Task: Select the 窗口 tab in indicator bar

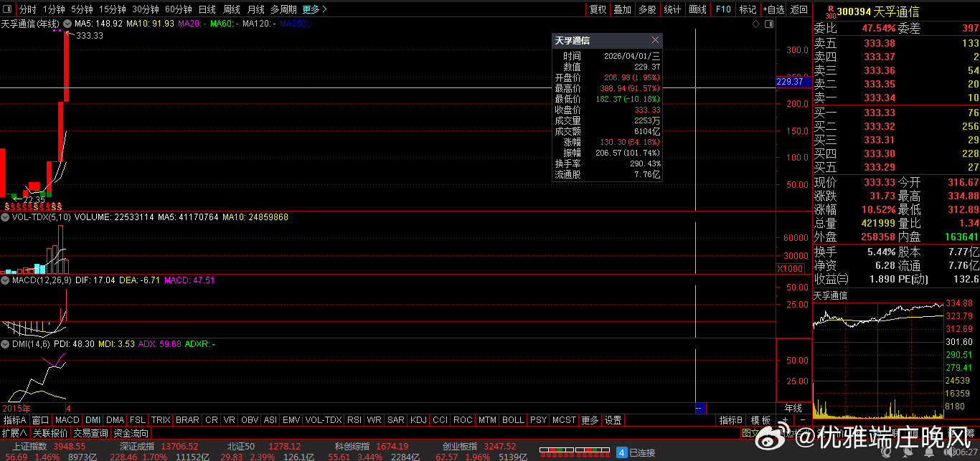Action: [40, 420]
